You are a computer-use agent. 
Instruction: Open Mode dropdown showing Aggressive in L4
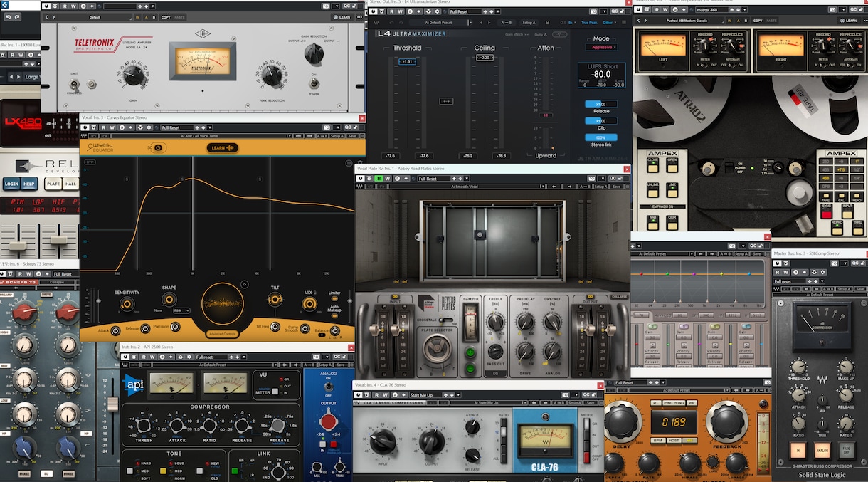(x=601, y=47)
